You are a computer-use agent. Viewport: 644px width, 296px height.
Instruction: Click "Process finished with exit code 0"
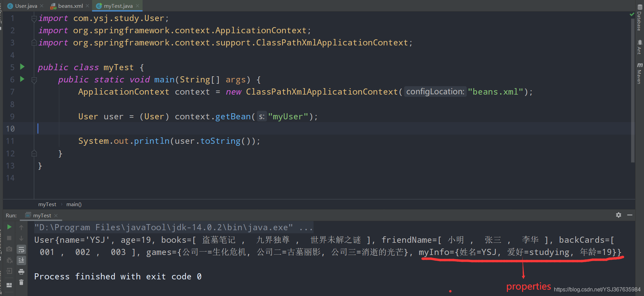click(x=118, y=276)
